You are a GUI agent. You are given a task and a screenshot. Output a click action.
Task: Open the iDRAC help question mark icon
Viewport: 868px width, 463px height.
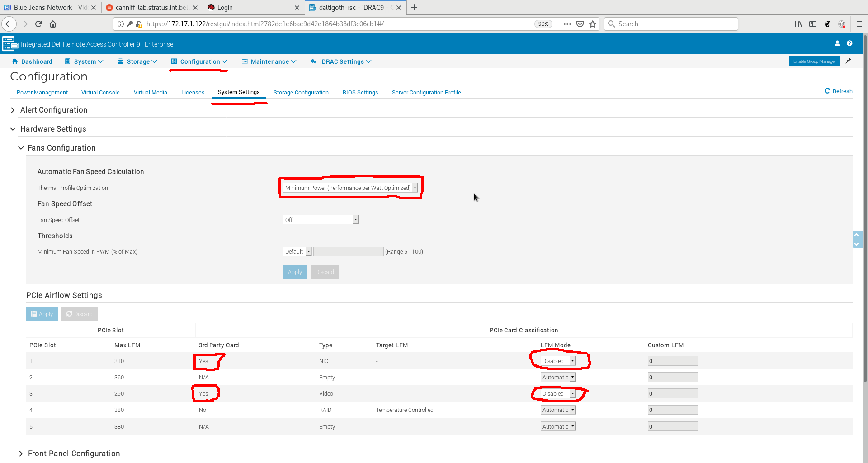pyautogui.click(x=849, y=43)
